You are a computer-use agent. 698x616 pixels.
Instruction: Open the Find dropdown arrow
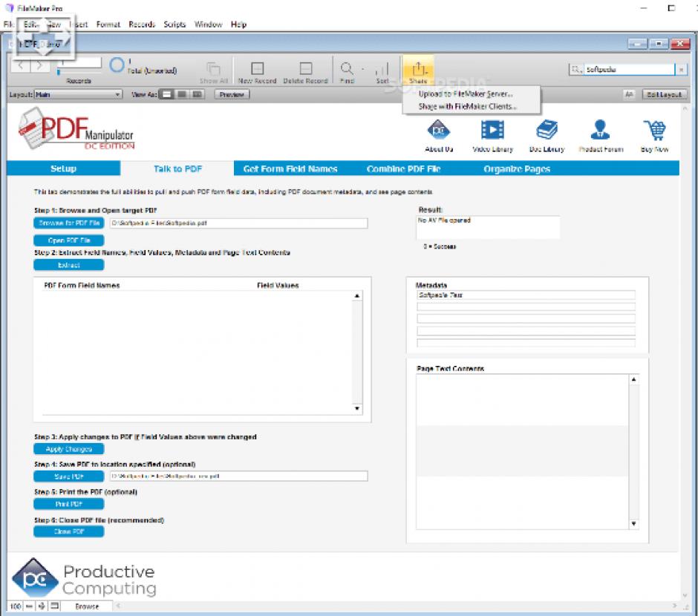pos(363,69)
